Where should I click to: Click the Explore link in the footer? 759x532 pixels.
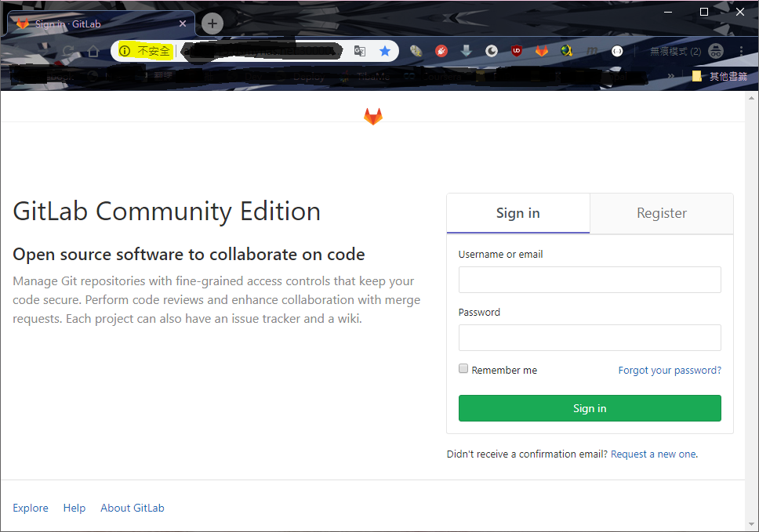[x=30, y=508]
